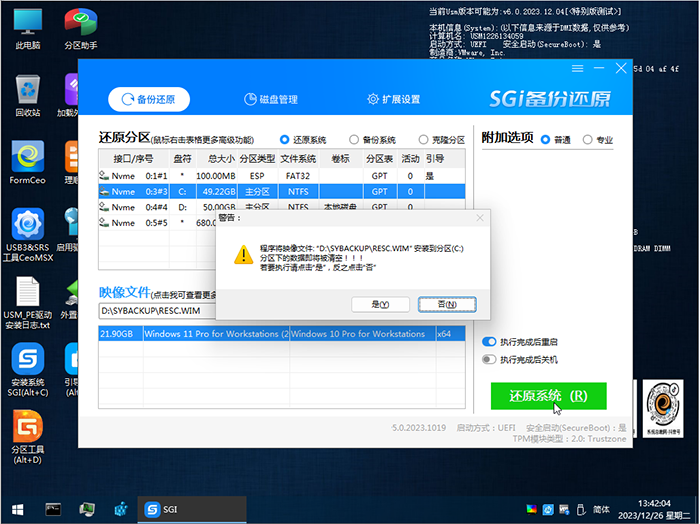
Task: Click 总大小 column header
Action: pyautogui.click(x=221, y=158)
